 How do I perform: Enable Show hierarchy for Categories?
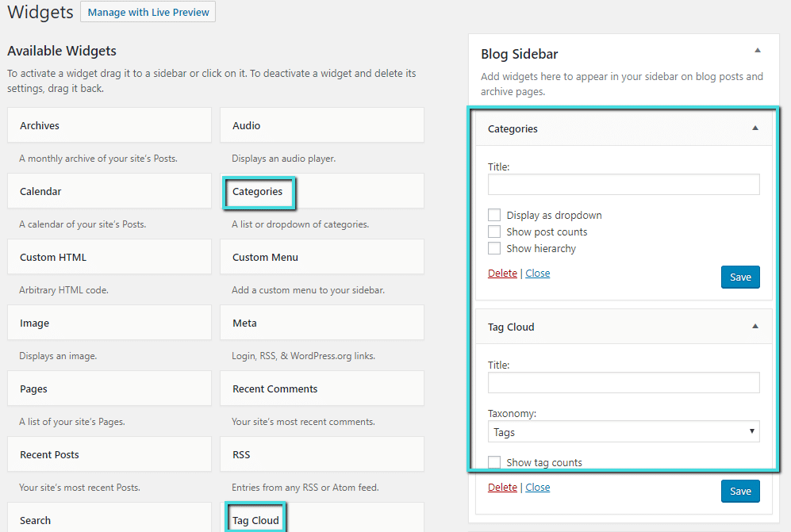[x=494, y=248]
